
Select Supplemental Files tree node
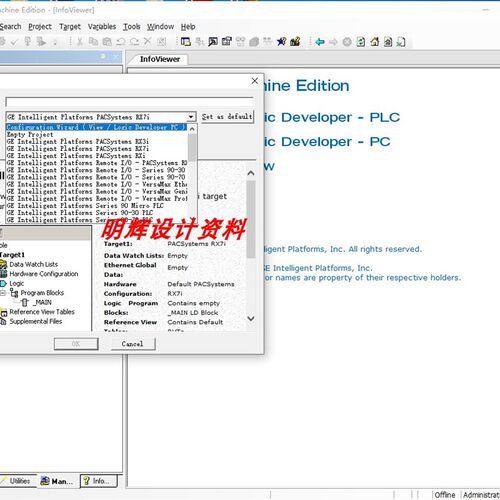tap(36, 321)
